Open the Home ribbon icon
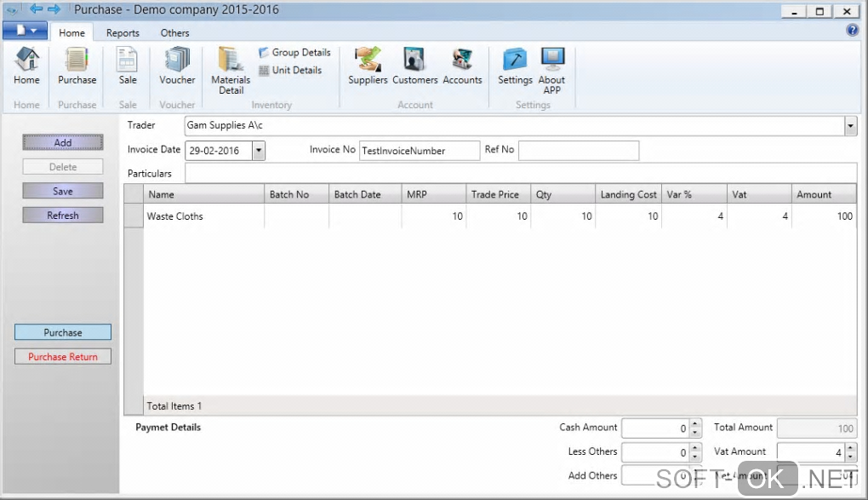 [26, 66]
